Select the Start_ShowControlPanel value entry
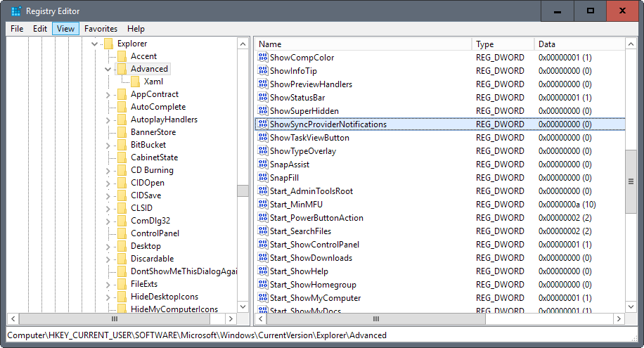The image size is (644, 348). 314,245
